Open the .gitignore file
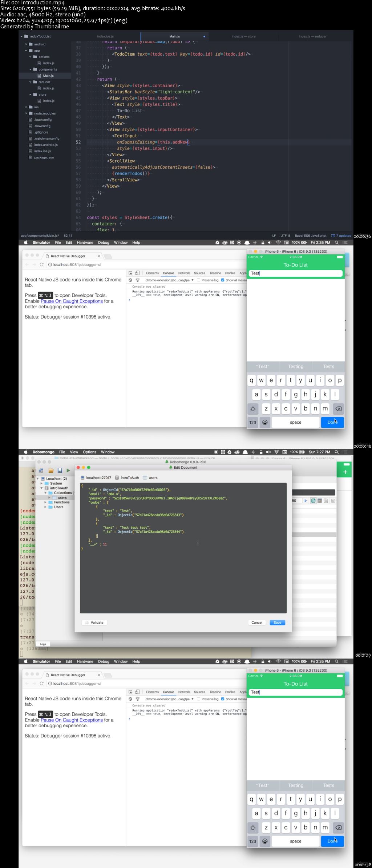372x868 pixels. click(41, 132)
